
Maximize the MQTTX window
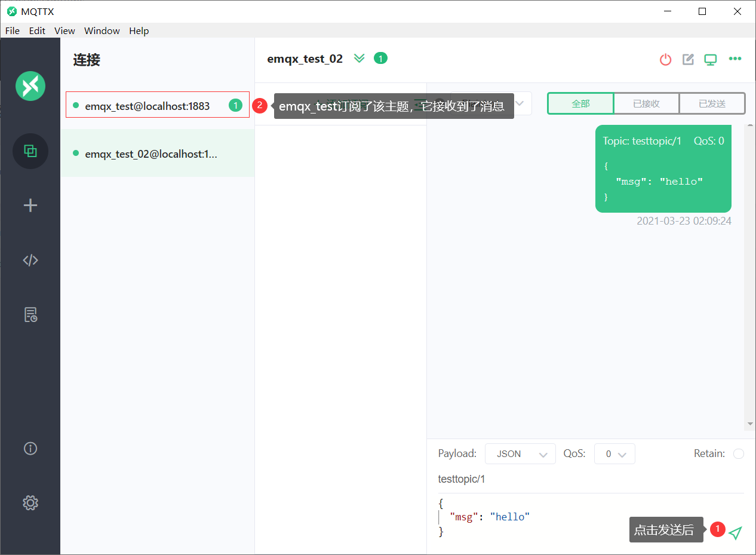point(702,11)
